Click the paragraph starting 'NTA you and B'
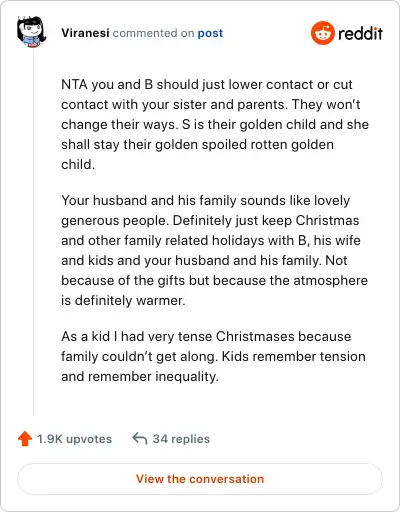 tap(215, 124)
